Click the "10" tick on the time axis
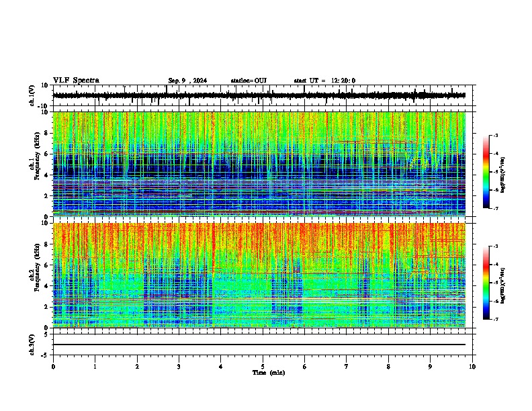532x411 pixels. tap(472, 367)
